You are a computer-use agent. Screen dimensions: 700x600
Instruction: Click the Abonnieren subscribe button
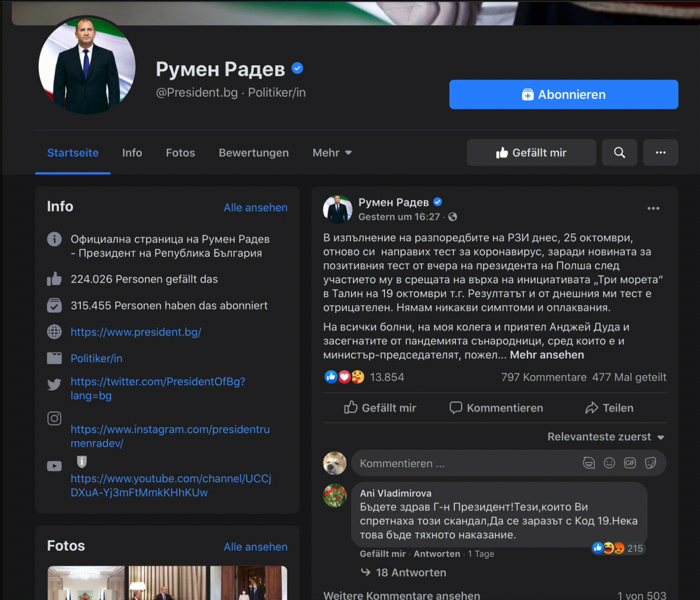pyautogui.click(x=563, y=95)
